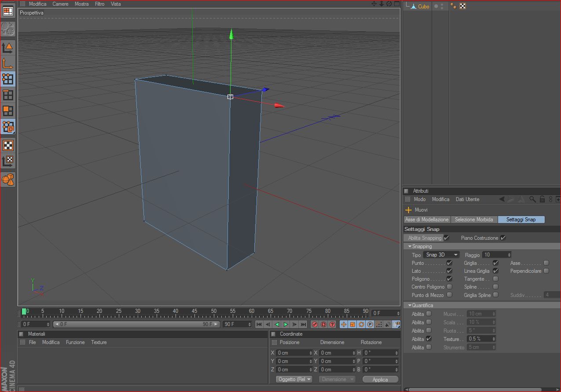Click the Applica button
Viewport: 561px width, 392px height.
point(380,379)
